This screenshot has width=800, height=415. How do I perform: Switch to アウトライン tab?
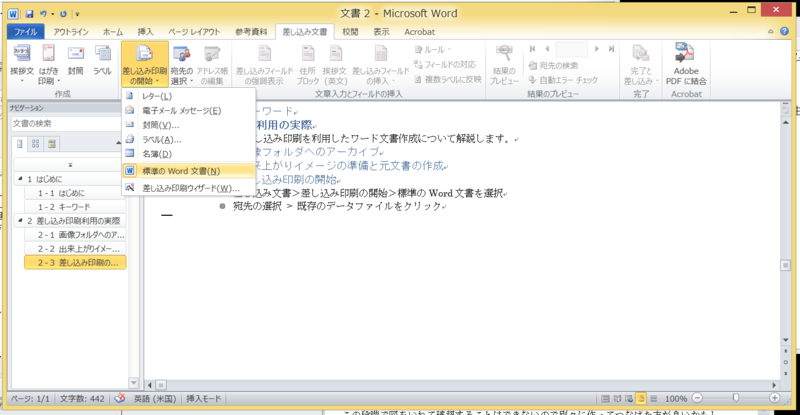coord(71,32)
